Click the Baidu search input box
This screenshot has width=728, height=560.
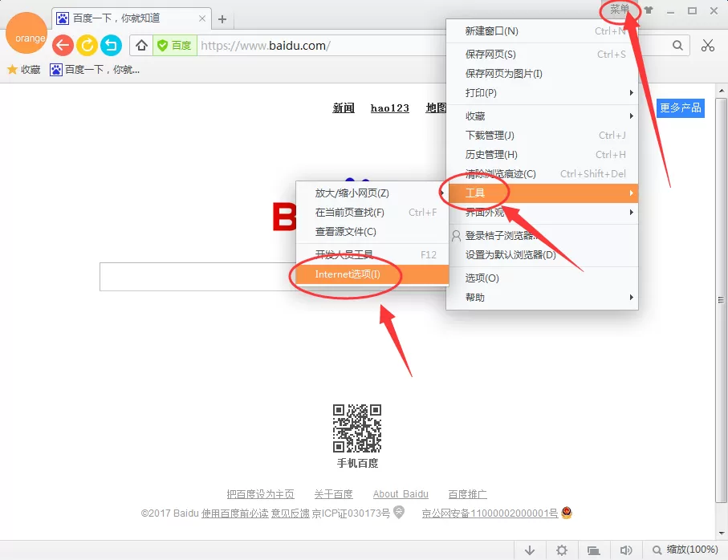click(x=197, y=277)
